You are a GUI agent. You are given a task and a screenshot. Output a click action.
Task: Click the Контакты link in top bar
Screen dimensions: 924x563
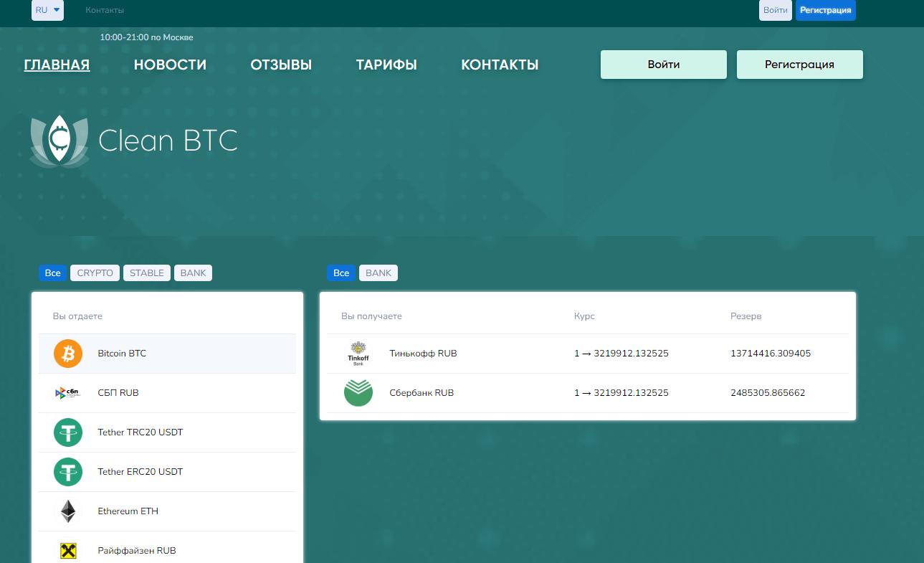(105, 10)
